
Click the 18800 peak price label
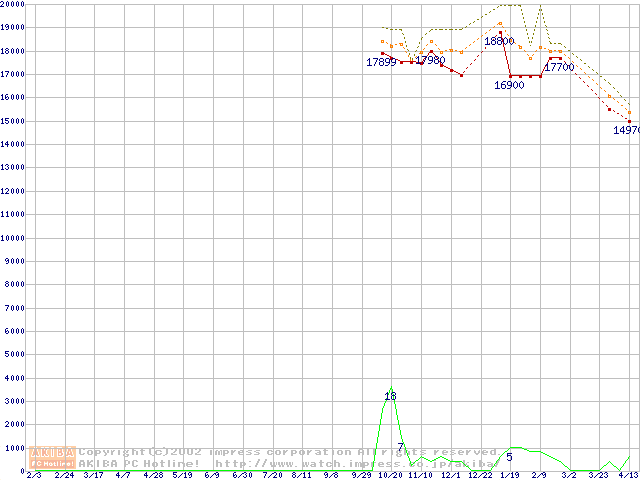[499, 42]
